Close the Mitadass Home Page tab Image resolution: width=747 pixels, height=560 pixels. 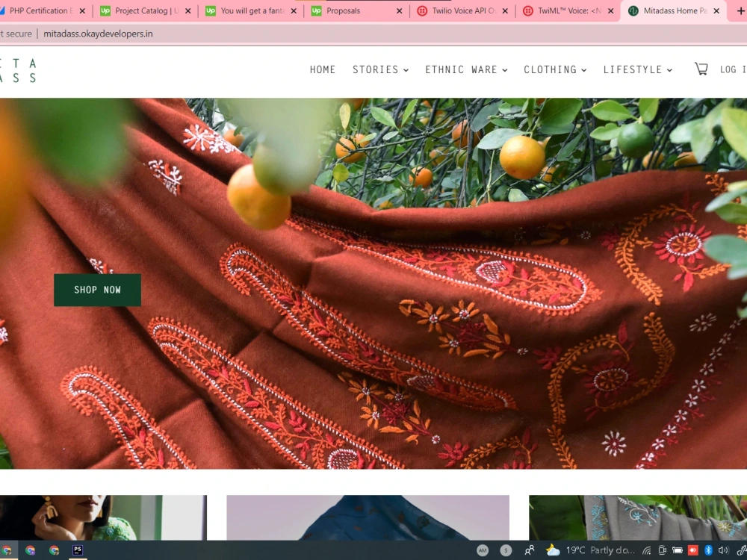coord(716,10)
